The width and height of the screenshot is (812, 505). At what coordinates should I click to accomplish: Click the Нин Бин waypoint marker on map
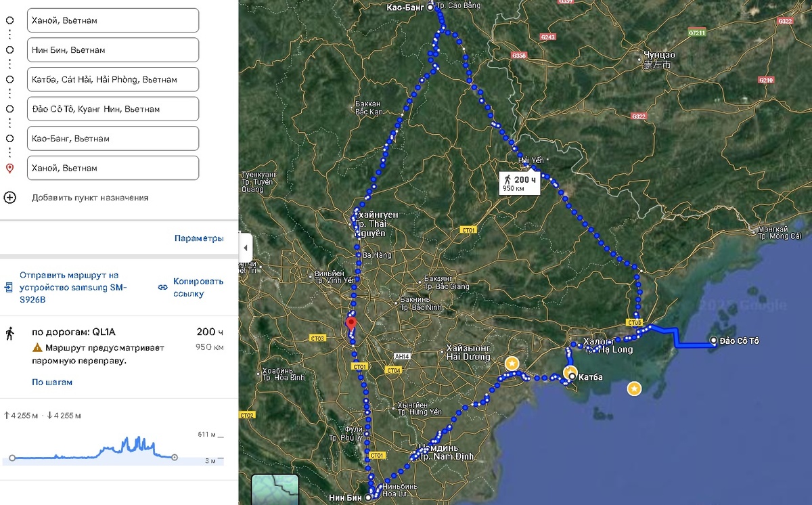(x=368, y=498)
